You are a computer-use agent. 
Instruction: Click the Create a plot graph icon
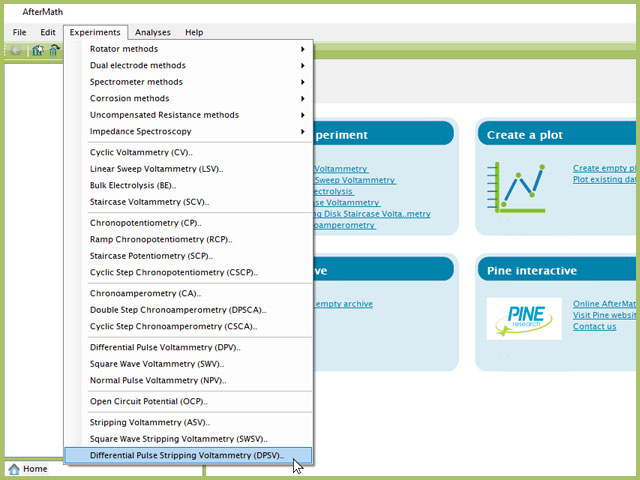click(x=516, y=187)
